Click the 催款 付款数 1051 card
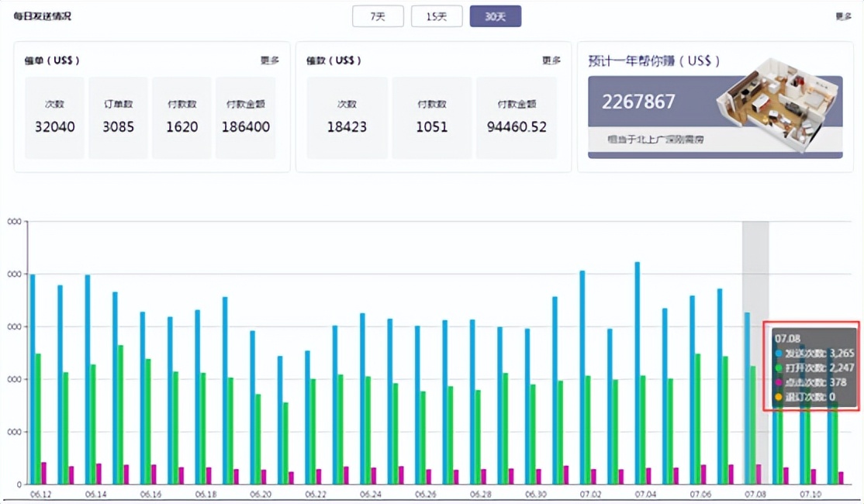This screenshot has height=504, width=864. point(431,118)
